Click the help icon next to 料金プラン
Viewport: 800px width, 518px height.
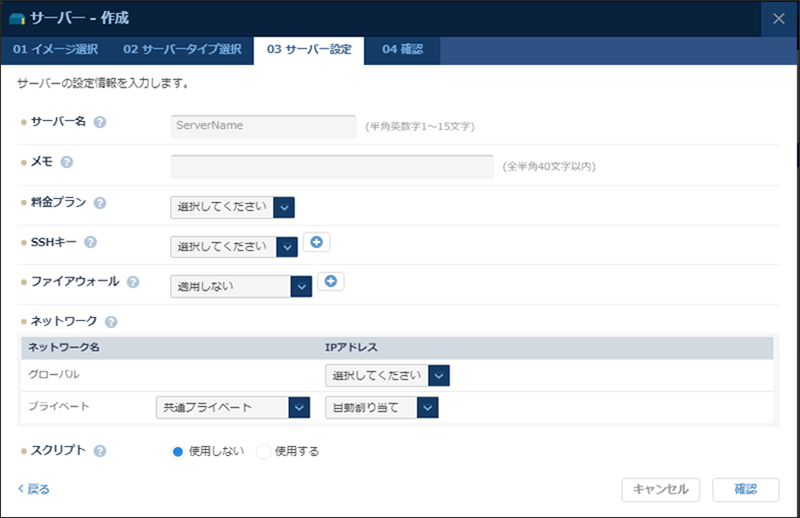tap(100, 203)
